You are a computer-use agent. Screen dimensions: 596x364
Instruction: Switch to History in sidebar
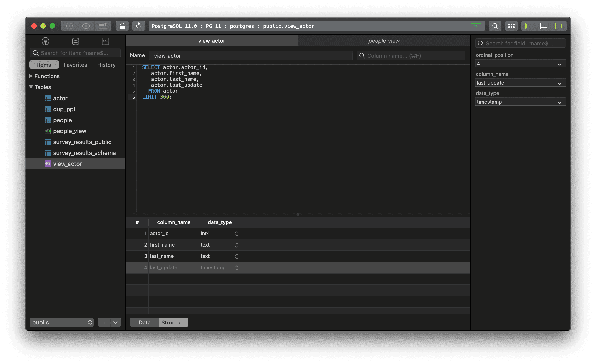(x=106, y=65)
